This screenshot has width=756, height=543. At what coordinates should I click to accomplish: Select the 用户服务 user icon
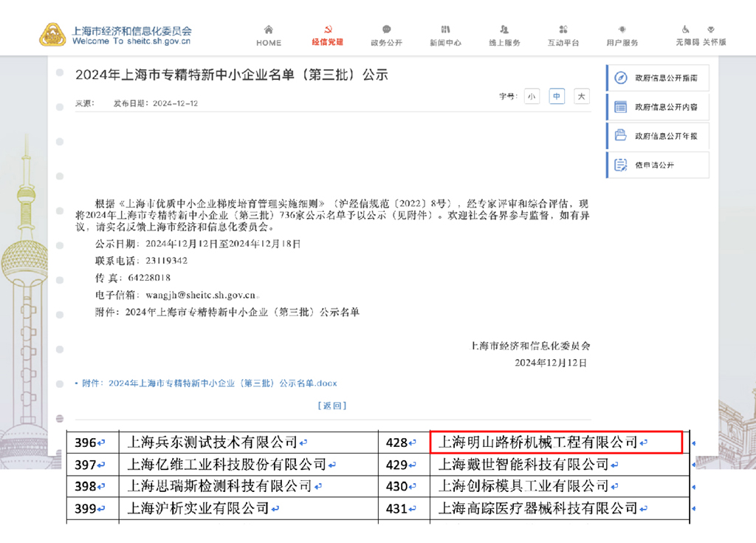tap(621, 30)
